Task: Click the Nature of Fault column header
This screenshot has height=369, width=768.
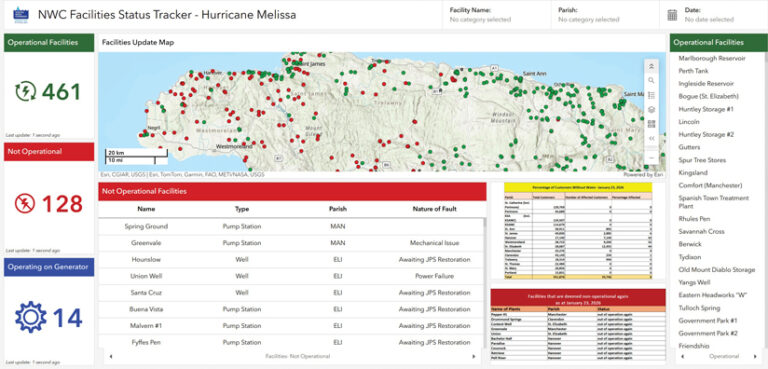Action: (434, 209)
